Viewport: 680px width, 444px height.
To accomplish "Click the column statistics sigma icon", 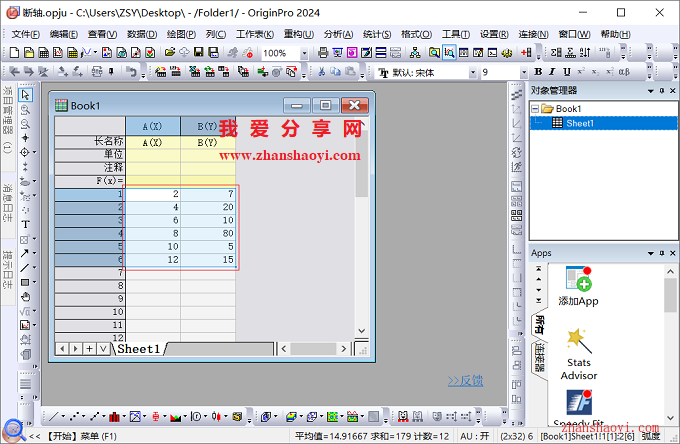I will 556,53.
